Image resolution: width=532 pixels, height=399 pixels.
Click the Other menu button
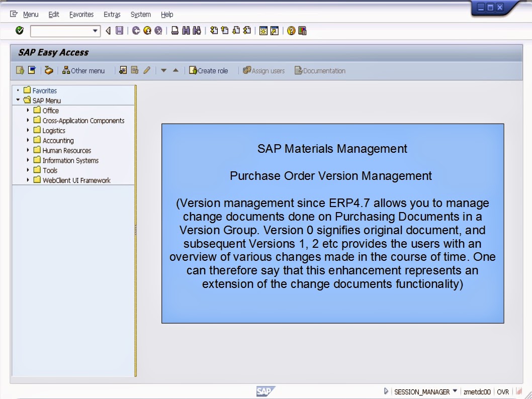(x=83, y=70)
